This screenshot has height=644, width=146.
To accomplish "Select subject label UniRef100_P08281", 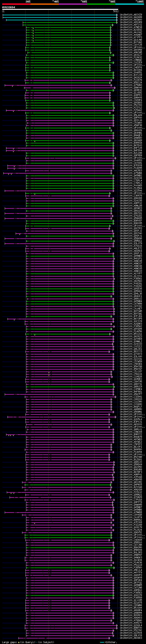I will (131, 284).
